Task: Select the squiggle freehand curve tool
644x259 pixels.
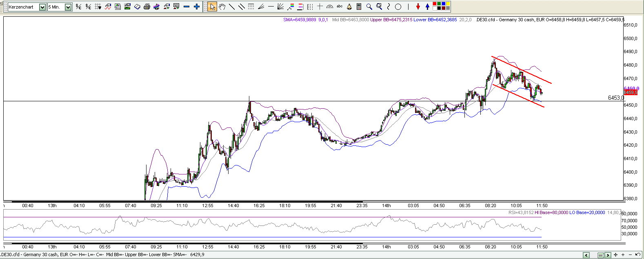Action: [x=389, y=7]
